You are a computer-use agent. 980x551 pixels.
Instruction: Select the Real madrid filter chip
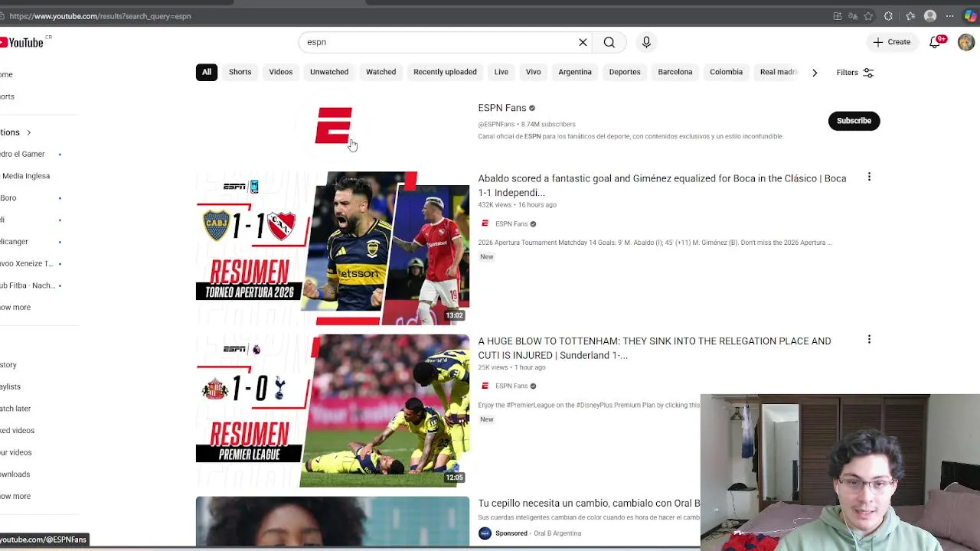point(778,72)
